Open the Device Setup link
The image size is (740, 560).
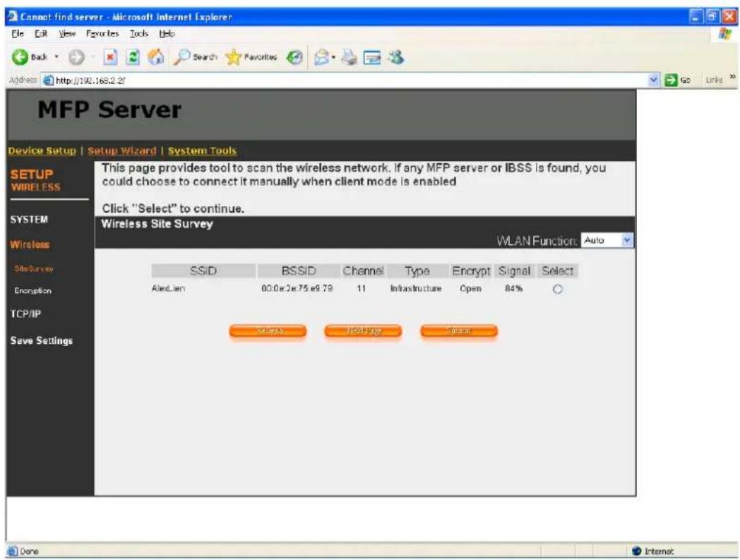42,150
